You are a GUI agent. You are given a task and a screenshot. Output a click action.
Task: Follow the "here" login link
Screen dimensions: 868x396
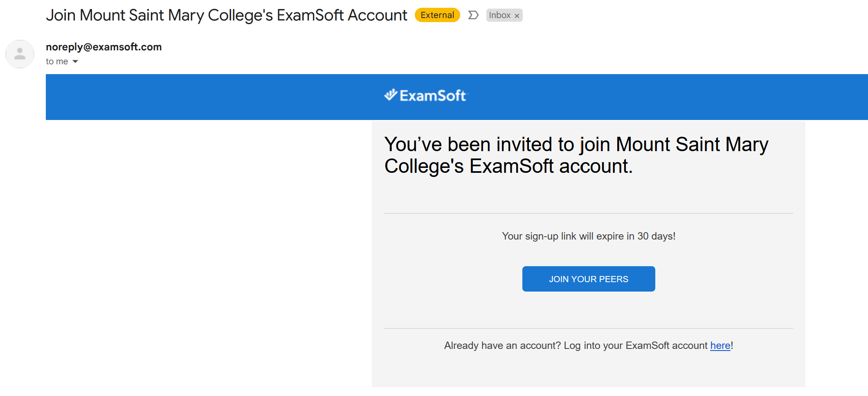(720, 346)
